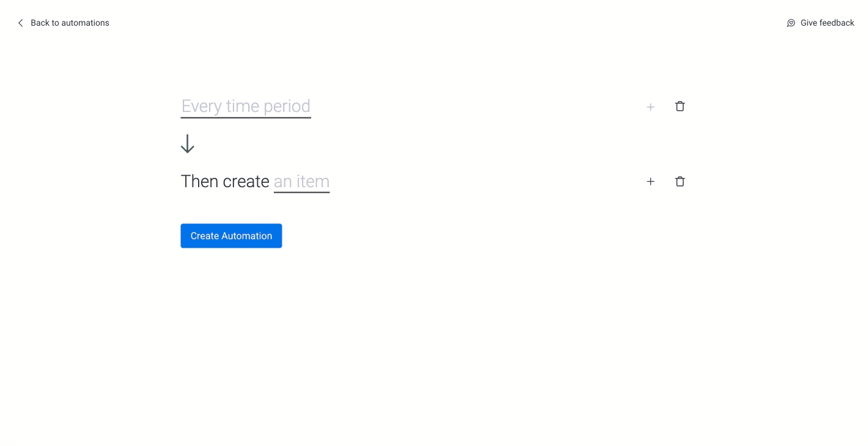Go back via Back to automations link

63,23
